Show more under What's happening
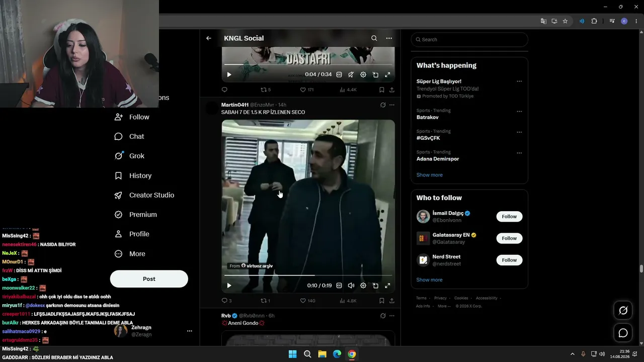 pyautogui.click(x=430, y=175)
